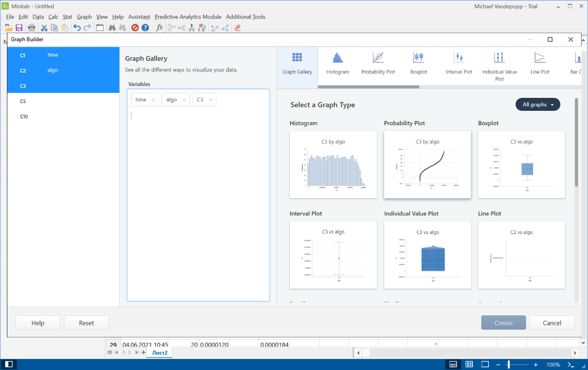Save the project with the floppy disk icon

[19, 28]
